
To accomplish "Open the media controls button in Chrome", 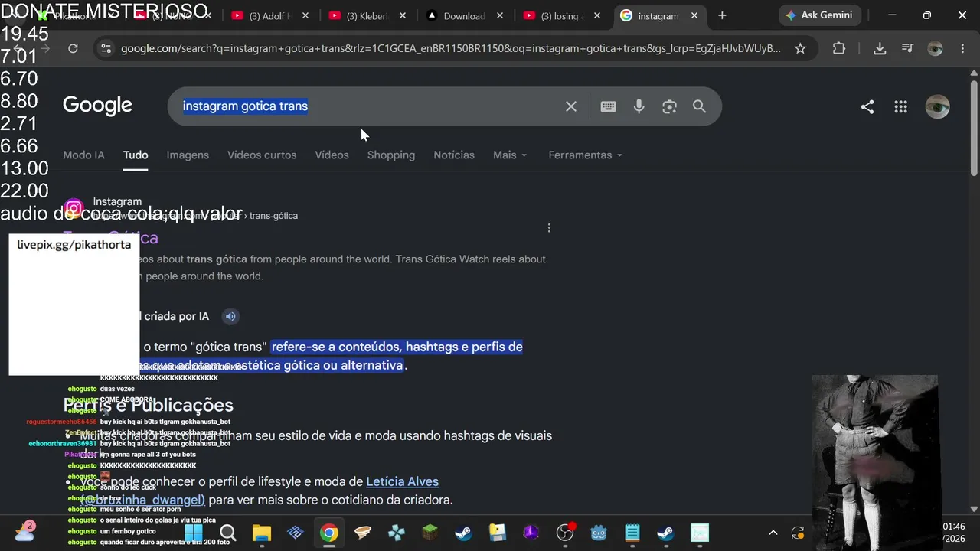I will (907, 48).
